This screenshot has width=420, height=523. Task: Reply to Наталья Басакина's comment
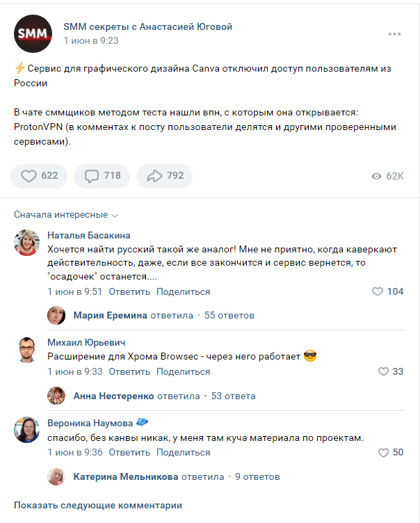(129, 292)
